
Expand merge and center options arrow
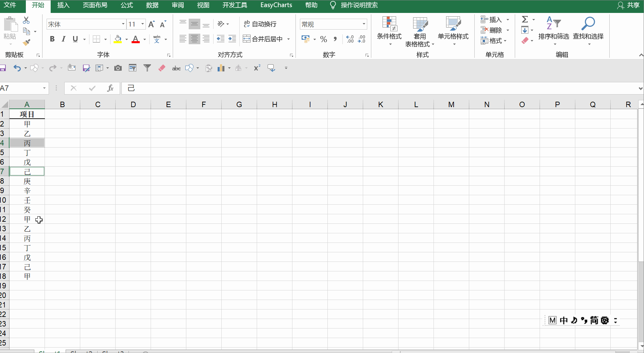point(288,39)
